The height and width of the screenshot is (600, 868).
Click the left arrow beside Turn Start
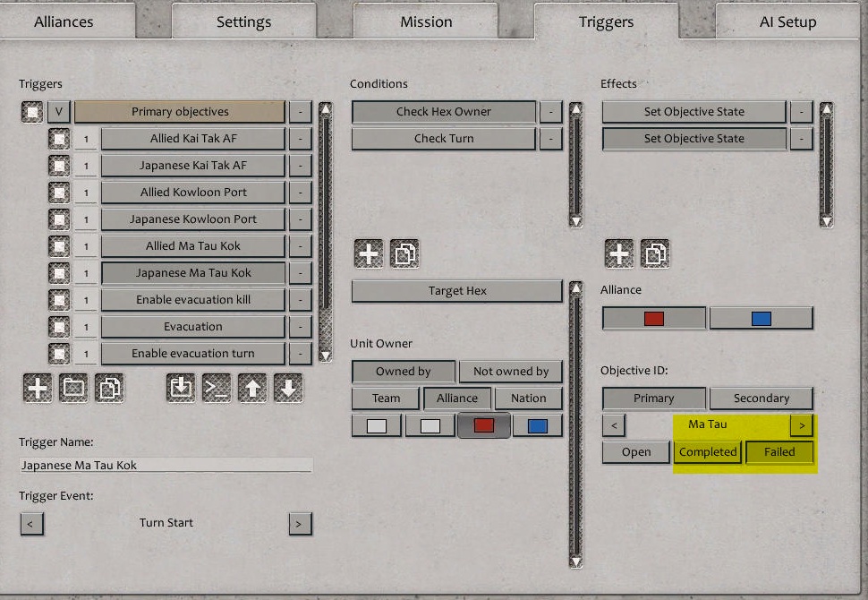pyautogui.click(x=32, y=523)
